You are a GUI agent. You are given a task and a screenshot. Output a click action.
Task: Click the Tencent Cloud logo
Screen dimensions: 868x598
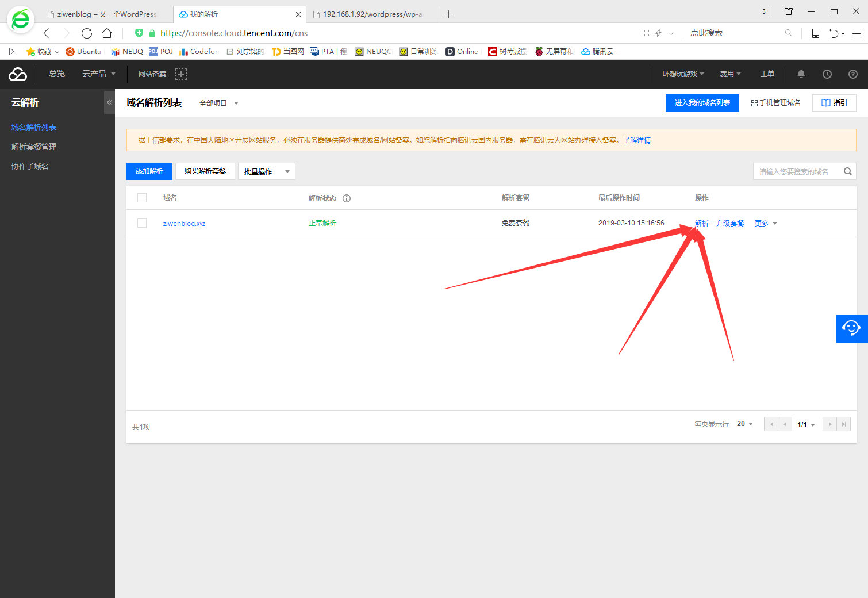pos(18,74)
